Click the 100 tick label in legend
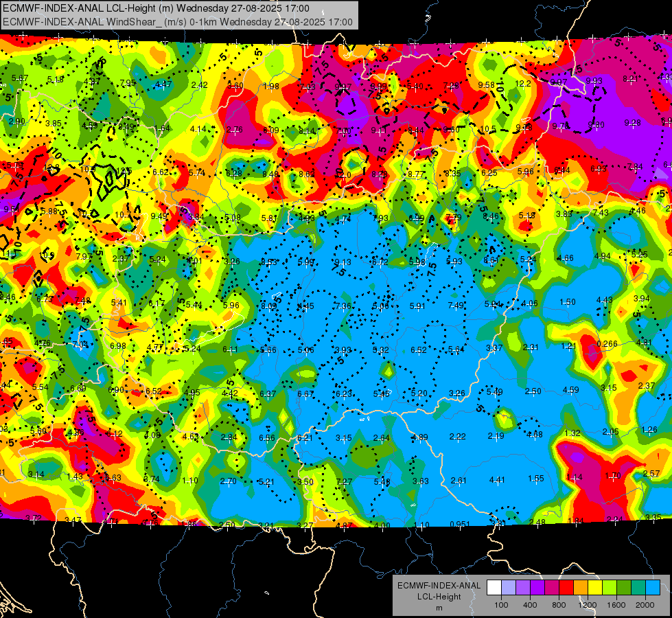672x618 pixels. pos(501,605)
